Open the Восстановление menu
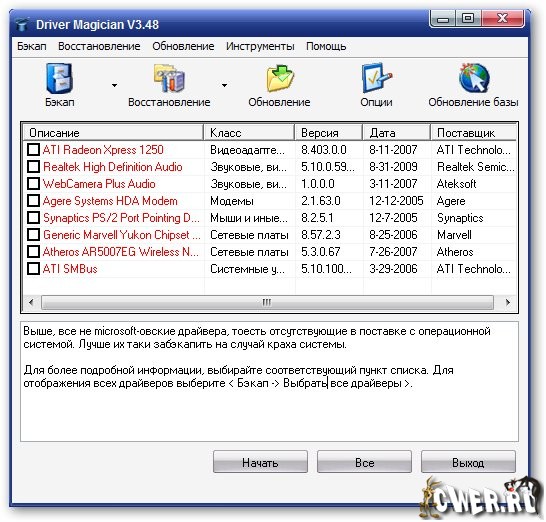This screenshot has width=546, height=522. click(99, 46)
